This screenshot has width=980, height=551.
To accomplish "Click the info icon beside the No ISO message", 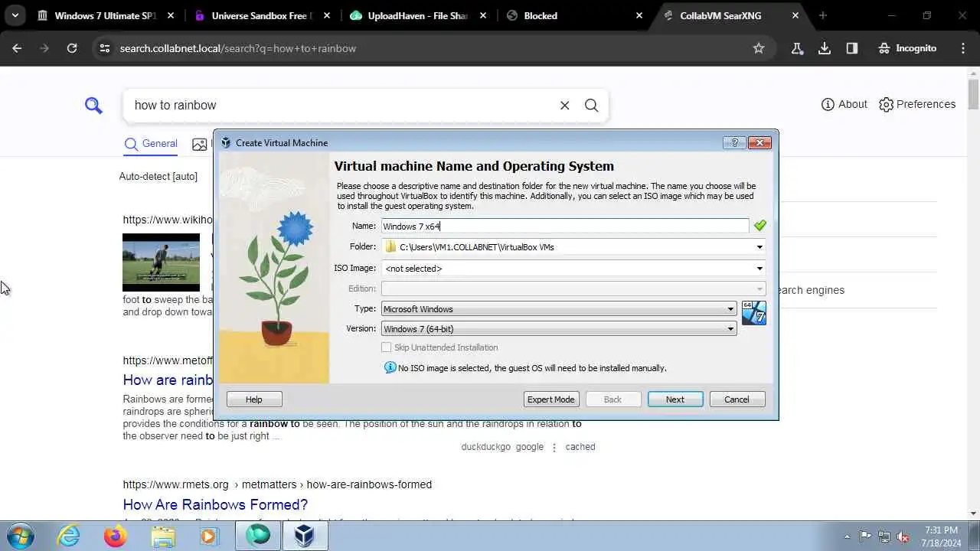I will (x=390, y=368).
